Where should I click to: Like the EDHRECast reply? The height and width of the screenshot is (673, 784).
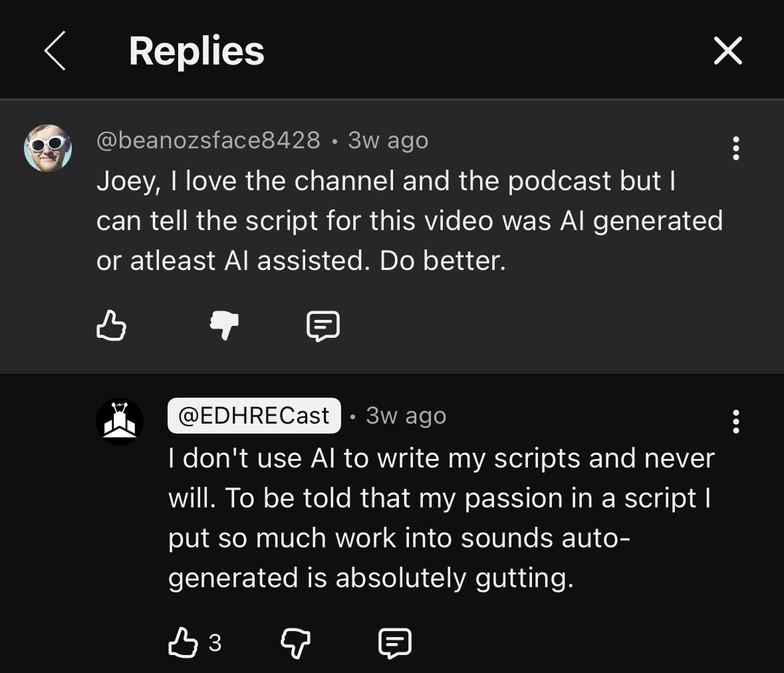pos(183,643)
